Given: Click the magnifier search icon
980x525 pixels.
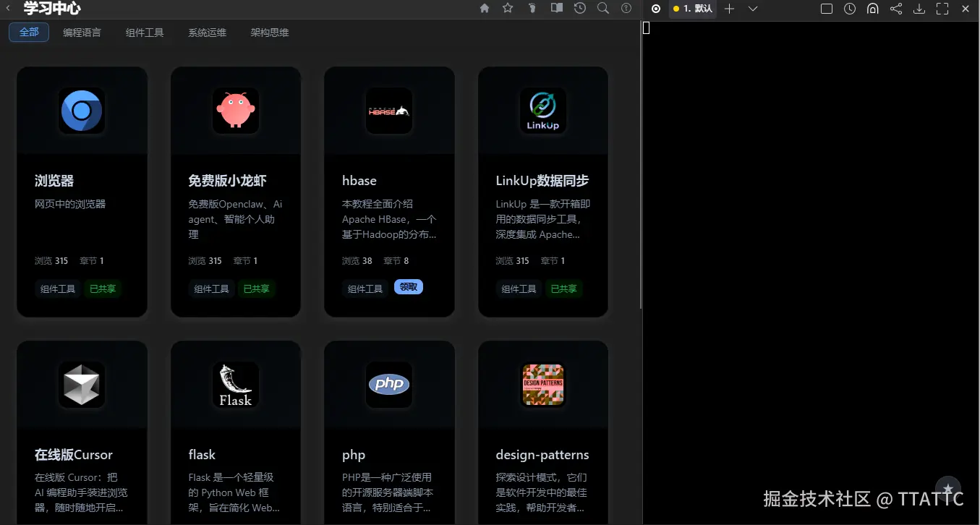Looking at the screenshot, I should tap(603, 9).
